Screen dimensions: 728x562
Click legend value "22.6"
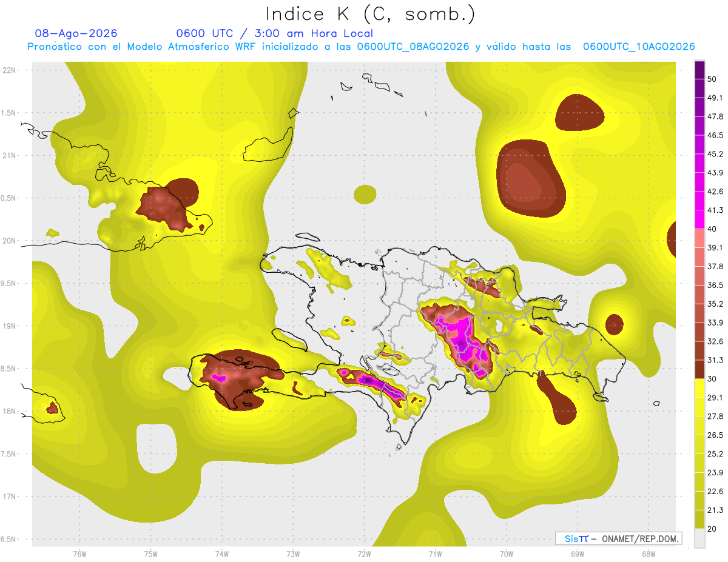pyautogui.click(x=715, y=492)
